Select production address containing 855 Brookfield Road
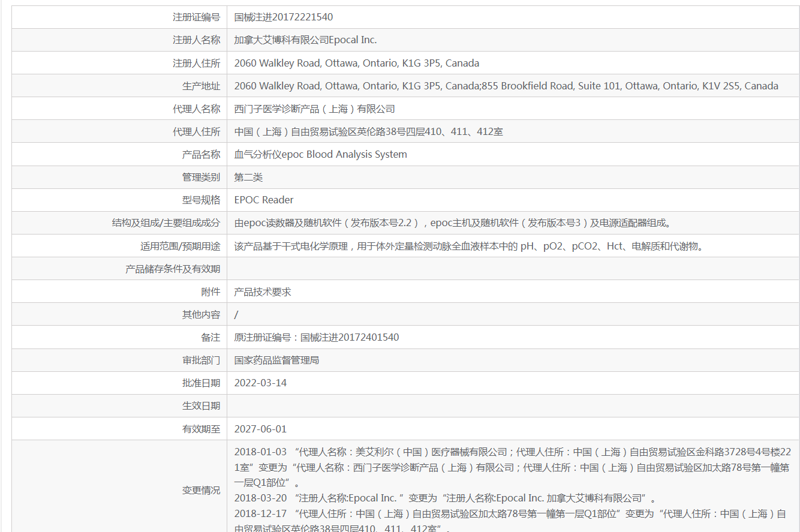 click(x=506, y=86)
